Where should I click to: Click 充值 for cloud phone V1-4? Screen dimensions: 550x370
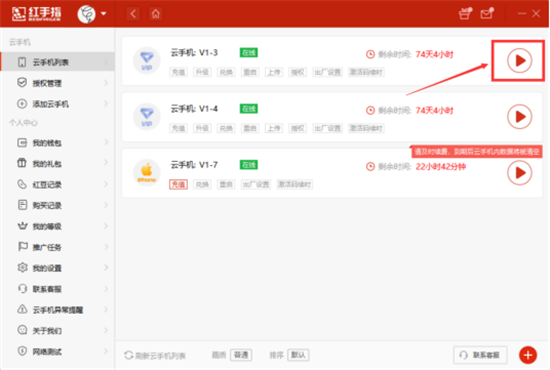tap(179, 128)
